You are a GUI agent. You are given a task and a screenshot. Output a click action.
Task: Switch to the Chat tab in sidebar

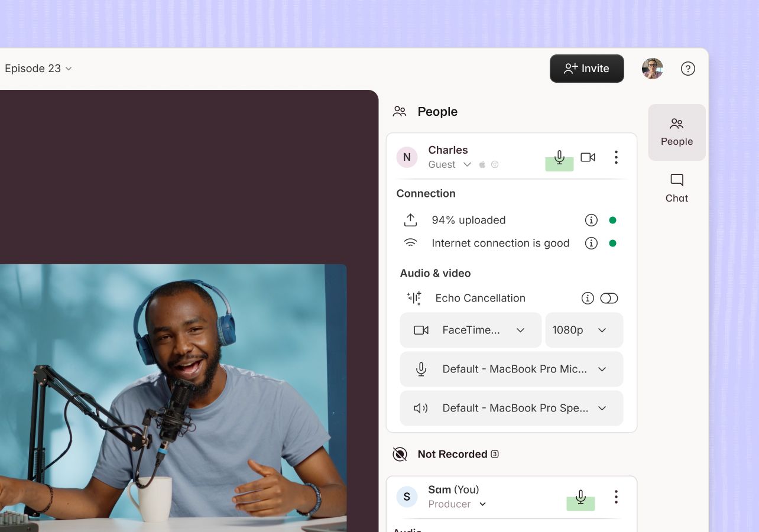pos(677,189)
